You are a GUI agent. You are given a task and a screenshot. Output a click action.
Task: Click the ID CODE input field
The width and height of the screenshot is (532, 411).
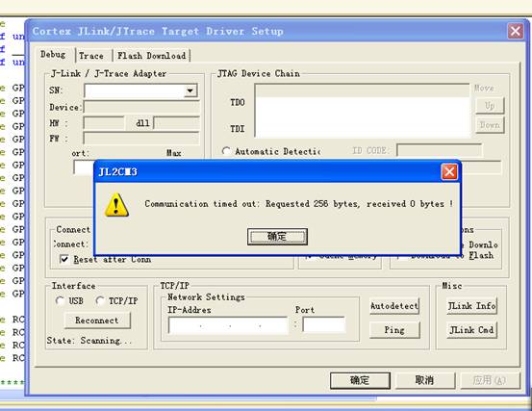[440, 150]
